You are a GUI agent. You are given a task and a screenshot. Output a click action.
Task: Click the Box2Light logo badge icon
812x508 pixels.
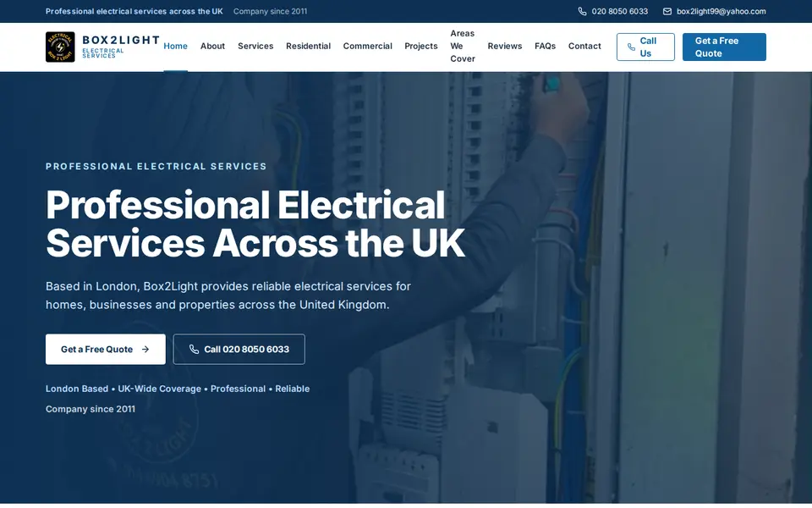pos(60,47)
